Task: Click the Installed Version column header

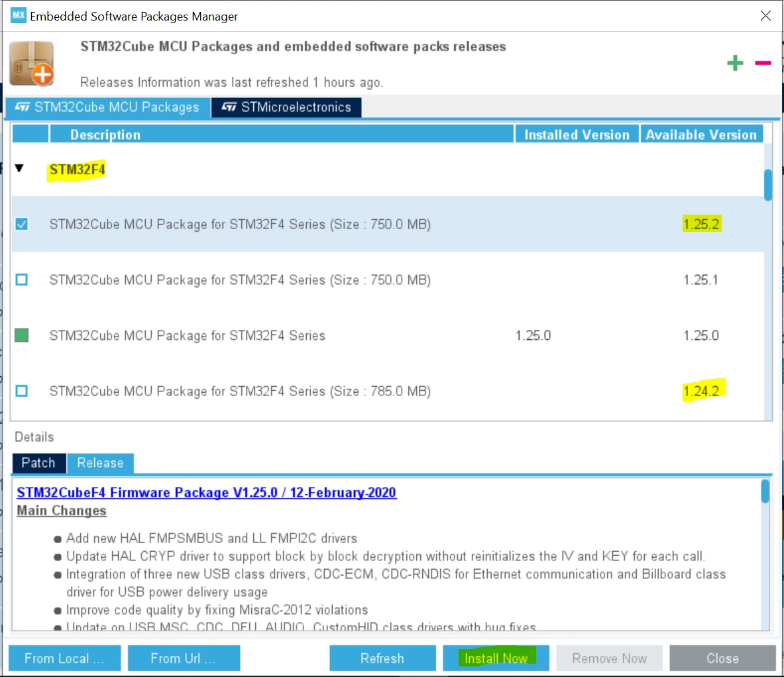Action: 577,134
